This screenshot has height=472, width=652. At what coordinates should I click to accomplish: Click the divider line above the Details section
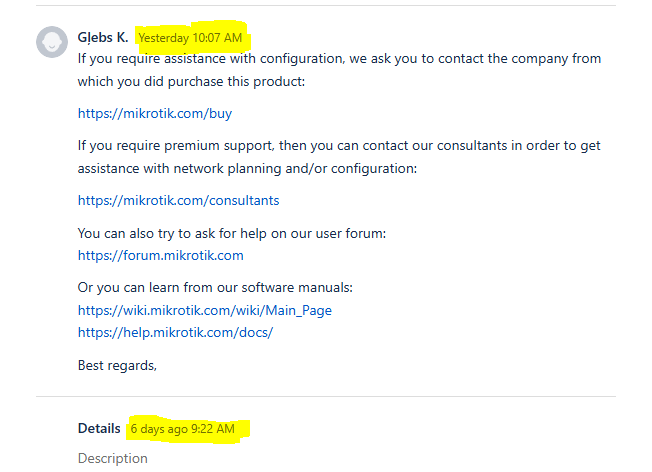coord(340,396)
